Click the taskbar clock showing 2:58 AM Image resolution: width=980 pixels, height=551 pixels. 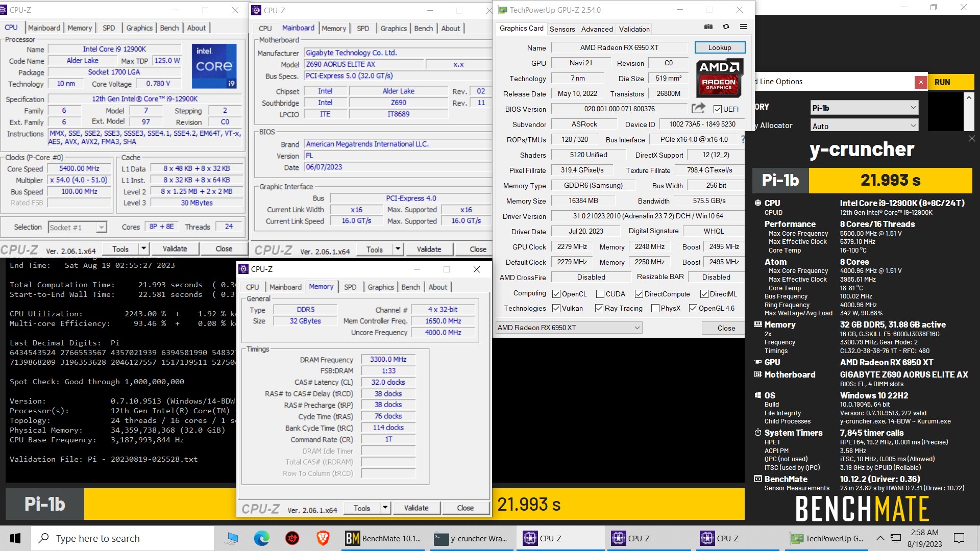click(925, 538)
